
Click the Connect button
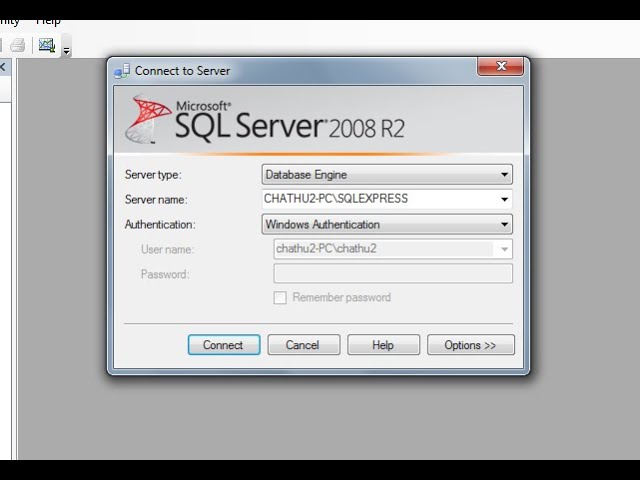pos(224,345)
